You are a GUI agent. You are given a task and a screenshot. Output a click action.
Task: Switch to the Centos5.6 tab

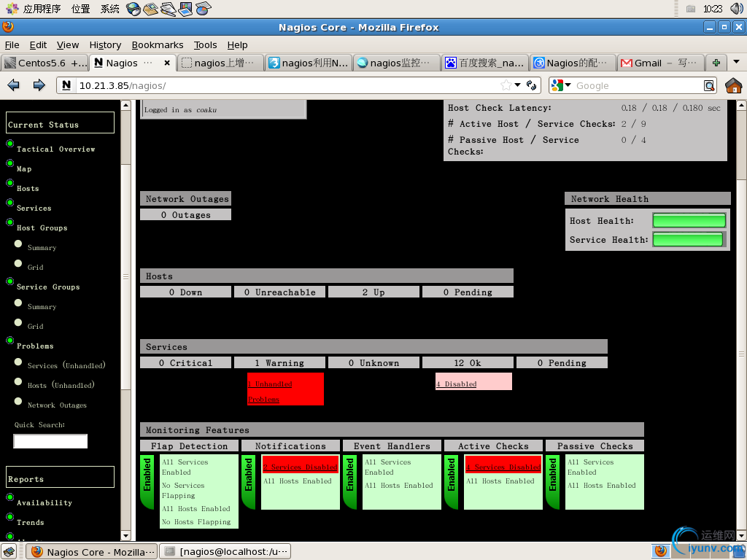tap(45, 63)
